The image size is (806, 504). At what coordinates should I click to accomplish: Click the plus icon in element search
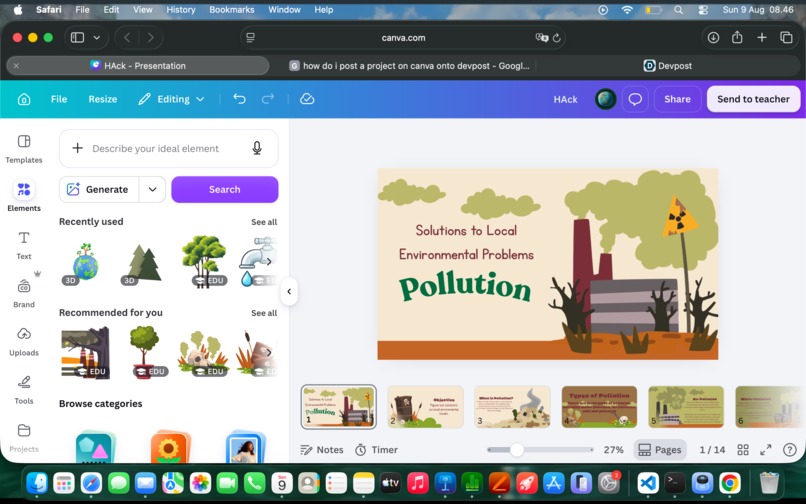(x=78, y=148)
